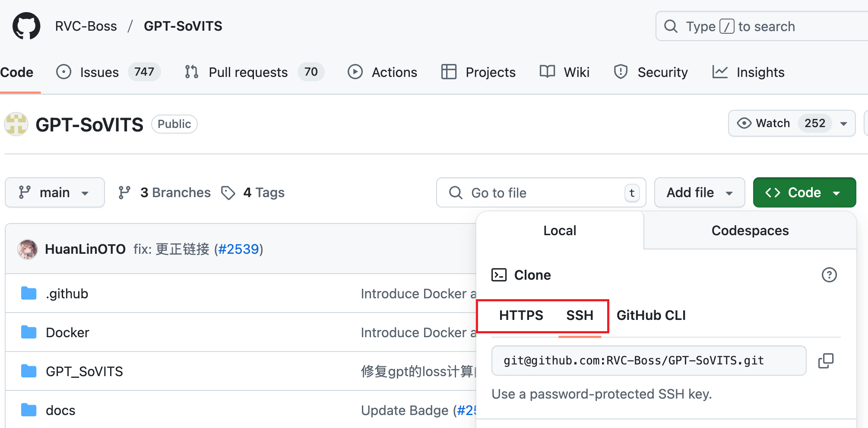Screen dimensions: 868x428
Task: Click the Security shield icon
Action: click(x=621, y=72)
